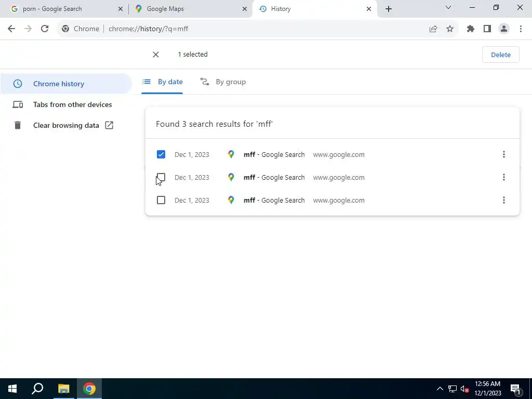Open the notification center icon
Viewport: 532px width, 399px height.
(516, 389)
